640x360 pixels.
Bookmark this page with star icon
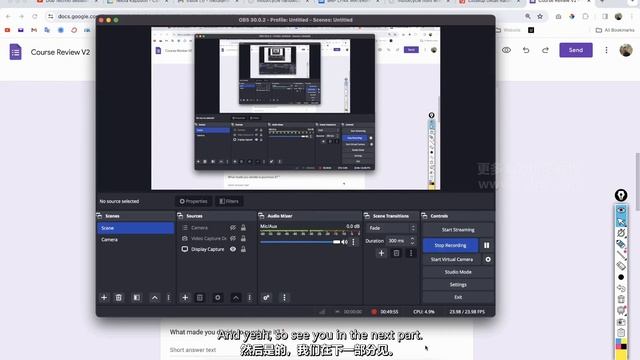point(540,16)
